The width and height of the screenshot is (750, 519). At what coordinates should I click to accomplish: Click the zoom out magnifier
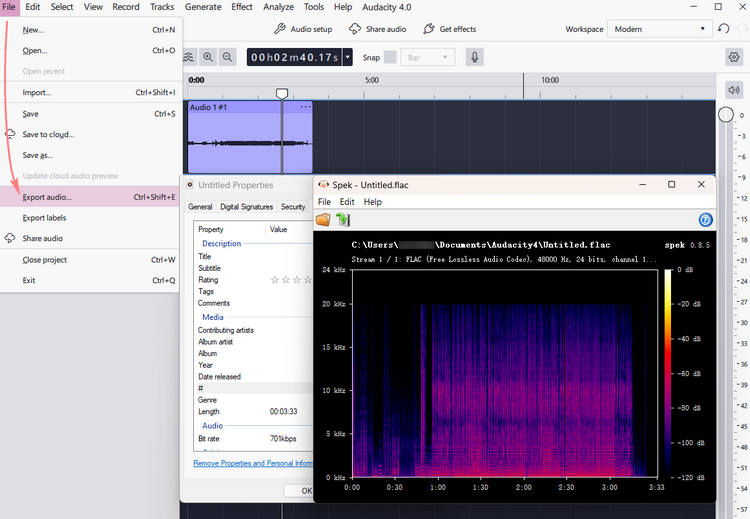(x=227, y=57)
